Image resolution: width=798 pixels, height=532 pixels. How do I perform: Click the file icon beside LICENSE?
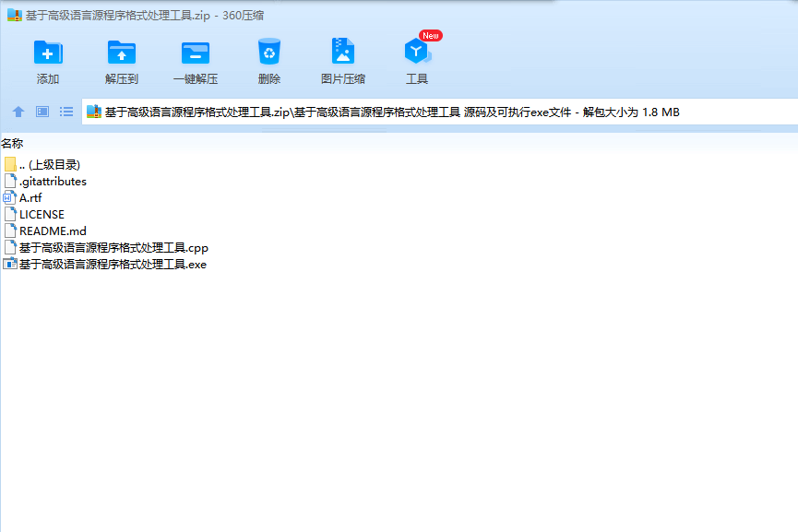pyautogui.click(x=10, y=214)
